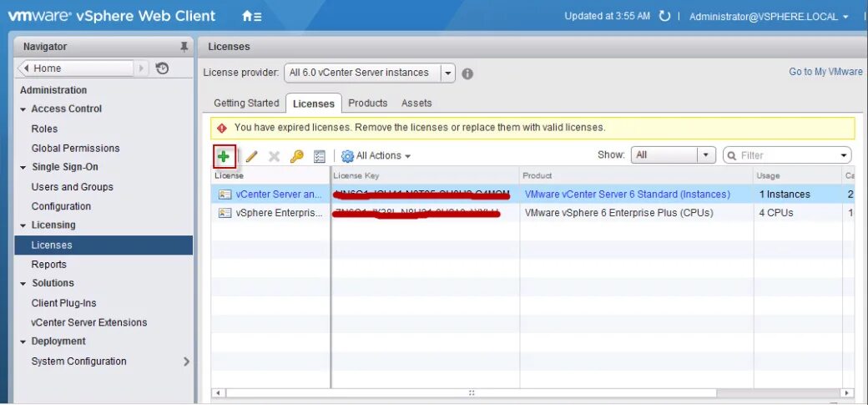Open the Show All dropdown
The image size is (868, 405).
click(706, 155)
